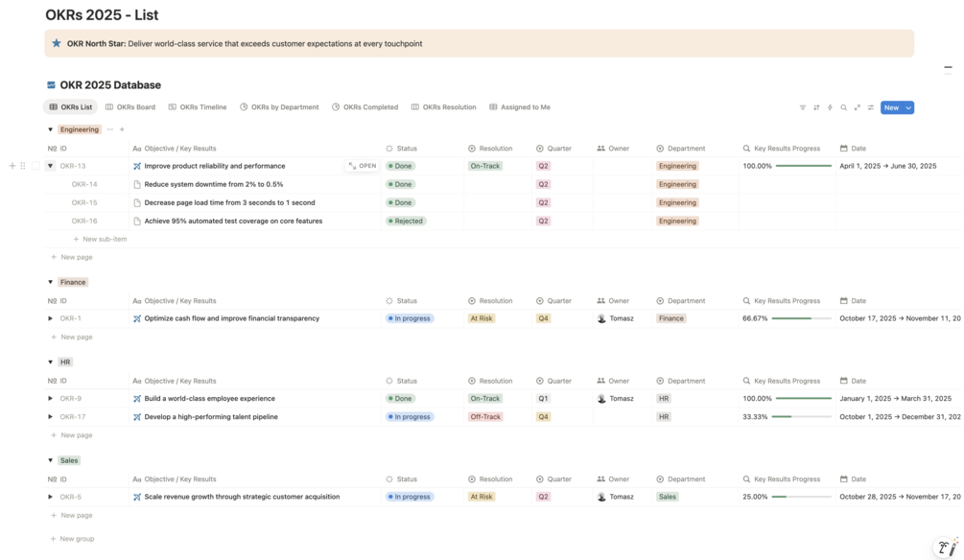The height and width of the screenshot is (560, 964).
Task: Click the sort arrows icon
Action: click(x=816, y=107)
